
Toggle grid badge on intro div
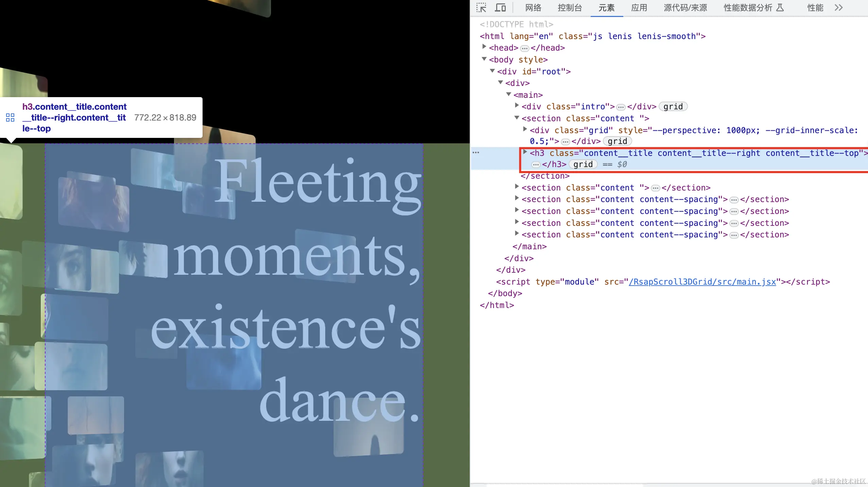673,107
